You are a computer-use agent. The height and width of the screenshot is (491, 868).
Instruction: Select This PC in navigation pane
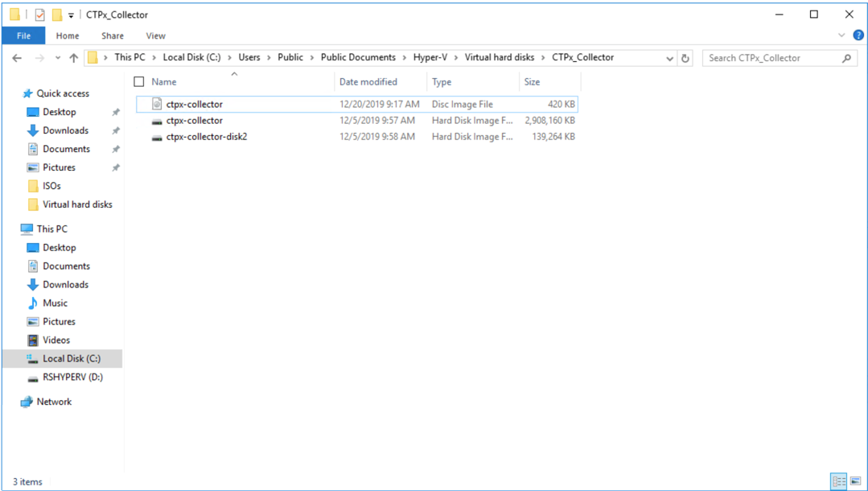point(52,229)
